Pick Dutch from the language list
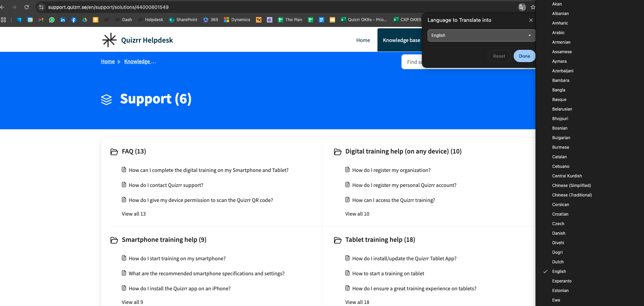Image resolution: width=644 pixels, height=306 pixels. tap(558, 262)
